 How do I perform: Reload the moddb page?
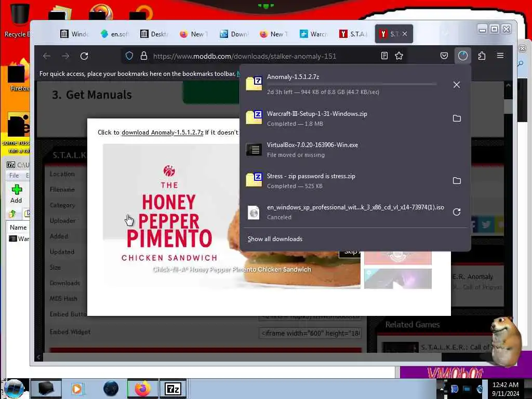click(x=84, y=56)
